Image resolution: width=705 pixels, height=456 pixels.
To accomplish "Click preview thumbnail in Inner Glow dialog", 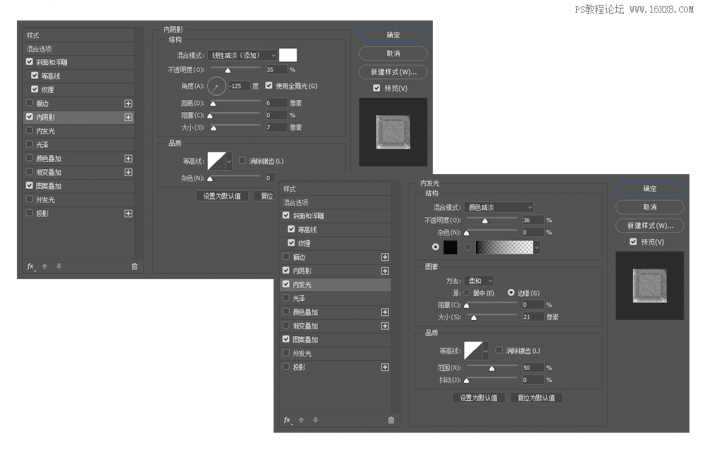I will pyautogui.click(x=650, y=286).
